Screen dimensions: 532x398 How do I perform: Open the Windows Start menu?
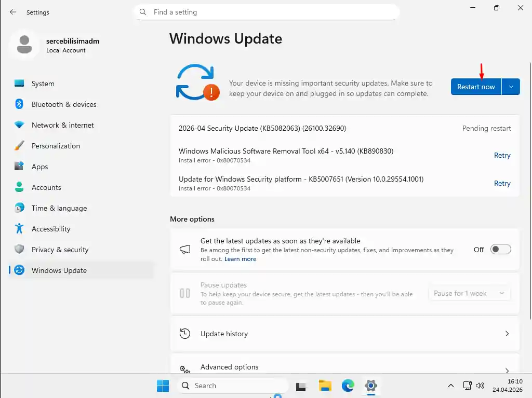tap(163, 386)
